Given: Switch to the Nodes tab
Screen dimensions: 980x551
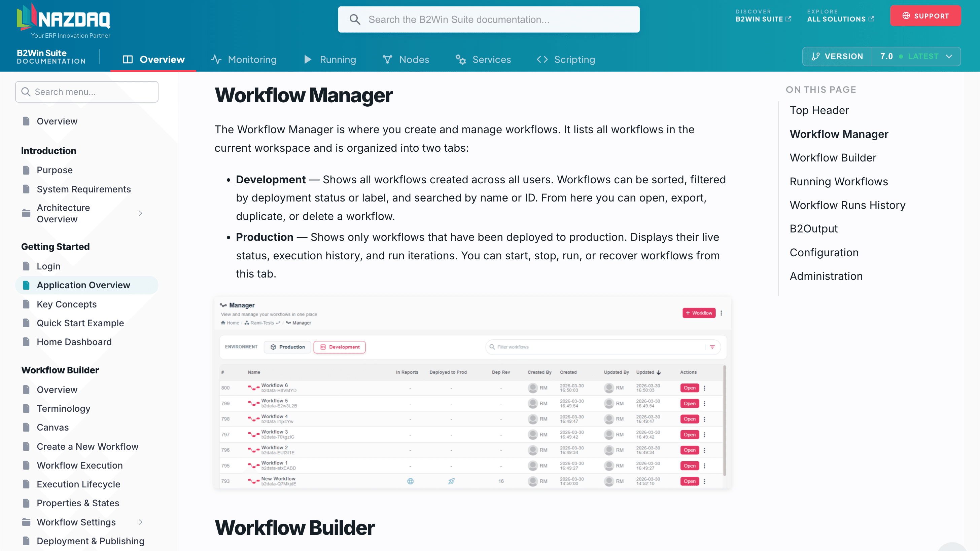Looking at the screenshot, I should click(406, 59).
